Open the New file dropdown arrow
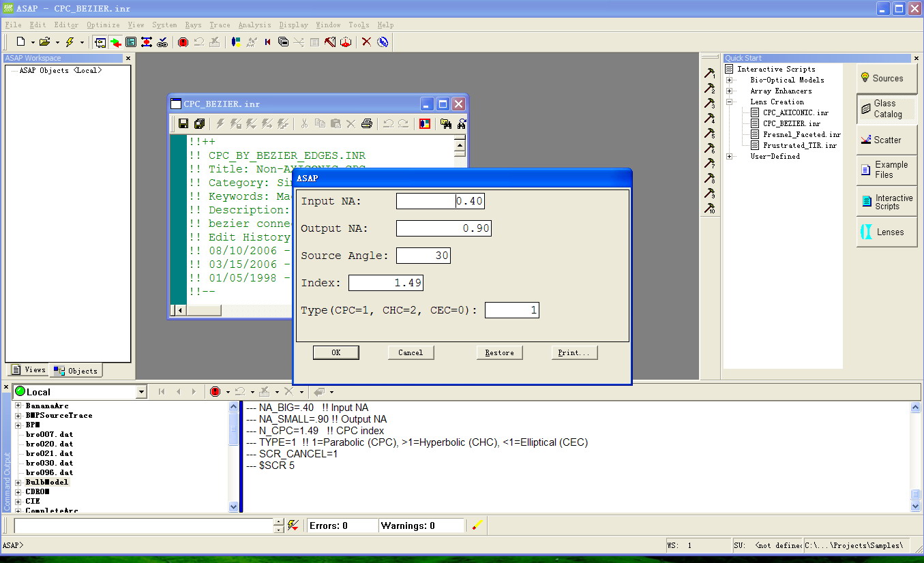The width and height of the screenshot is (924, 563). (33, 42)
